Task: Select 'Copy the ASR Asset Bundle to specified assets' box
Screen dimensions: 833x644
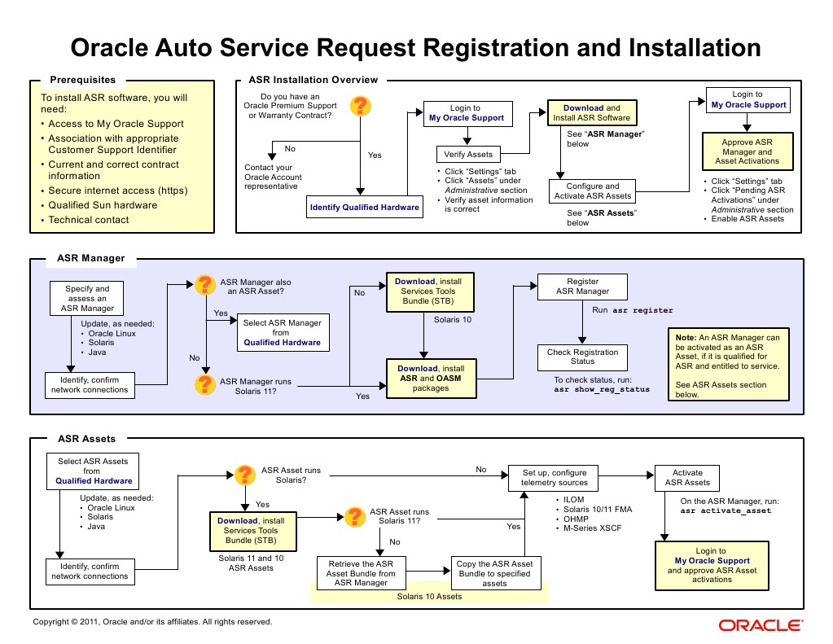Action: coord(496,573)
